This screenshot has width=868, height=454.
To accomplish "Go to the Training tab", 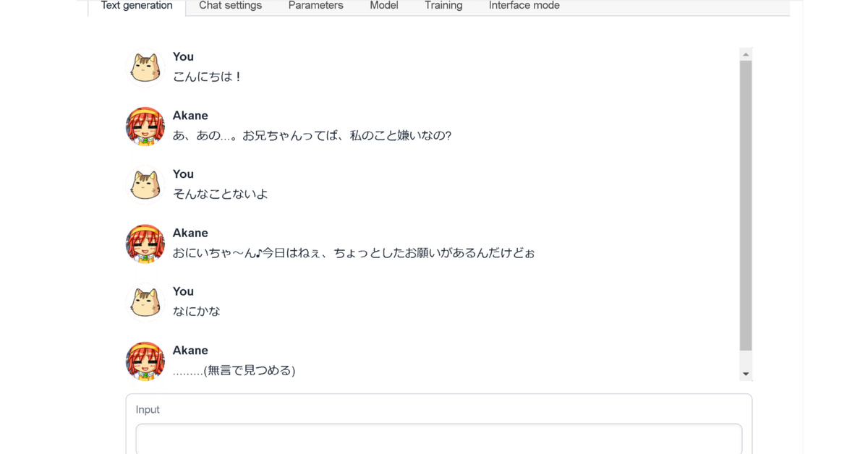I will click(x=443, y=7).
